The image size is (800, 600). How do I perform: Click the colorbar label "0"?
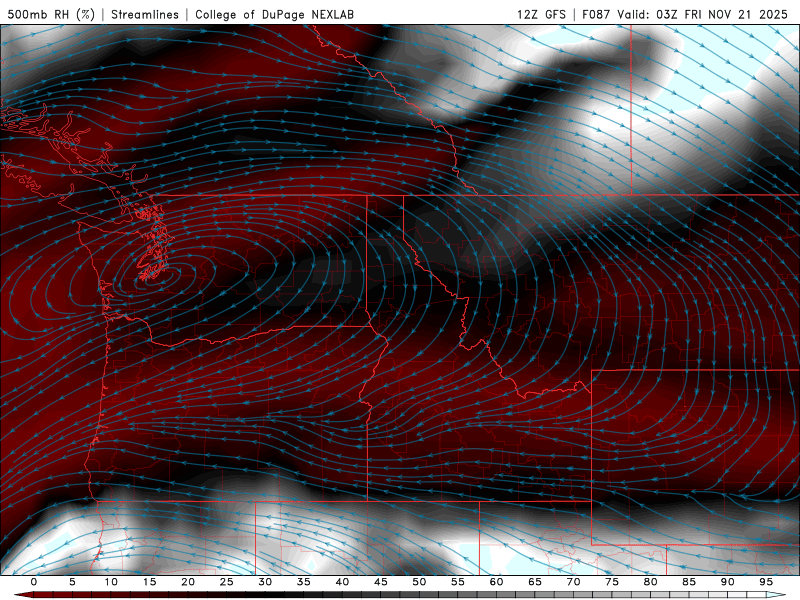coord(34,582)
